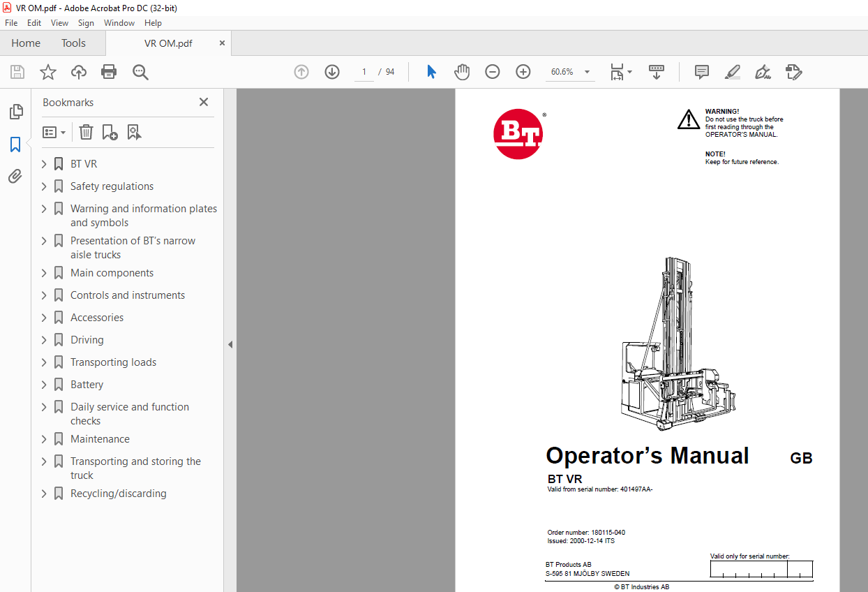Open the View menu

(x=59, y=23)
